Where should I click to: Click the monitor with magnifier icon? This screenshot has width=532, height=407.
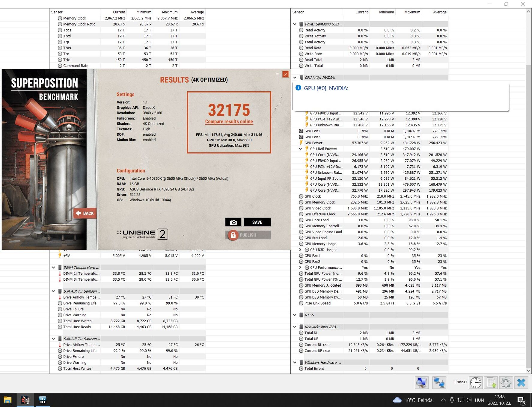[422, 382]
